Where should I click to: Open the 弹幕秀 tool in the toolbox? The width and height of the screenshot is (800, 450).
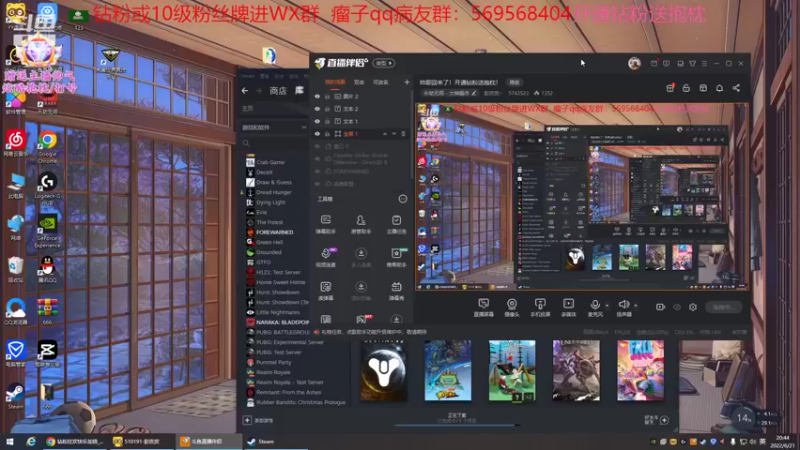pos(396,291)
